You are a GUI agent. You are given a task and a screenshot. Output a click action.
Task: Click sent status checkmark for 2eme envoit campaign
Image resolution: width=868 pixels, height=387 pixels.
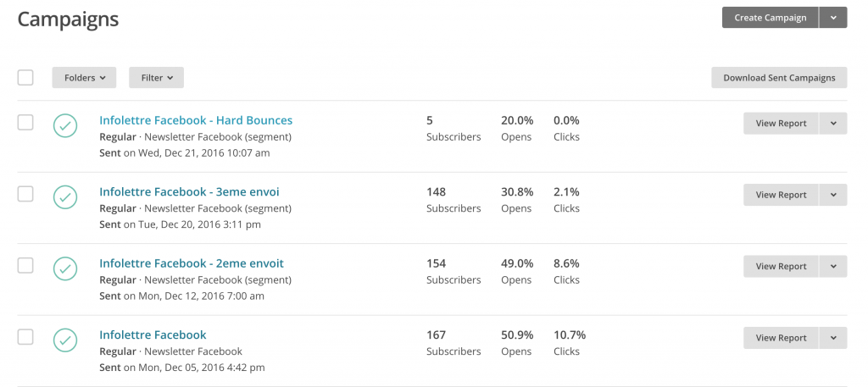coord(65,268)
